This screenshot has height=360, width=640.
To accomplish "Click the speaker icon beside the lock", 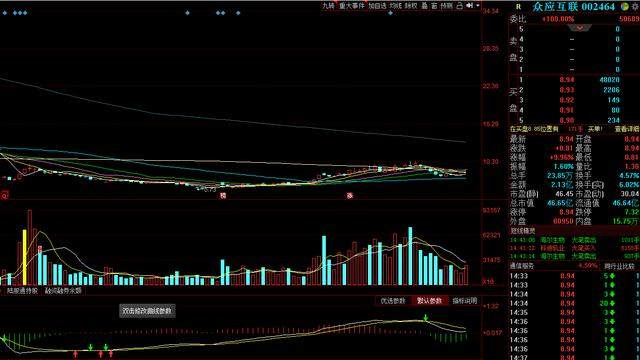I will [x=469, y=6].
